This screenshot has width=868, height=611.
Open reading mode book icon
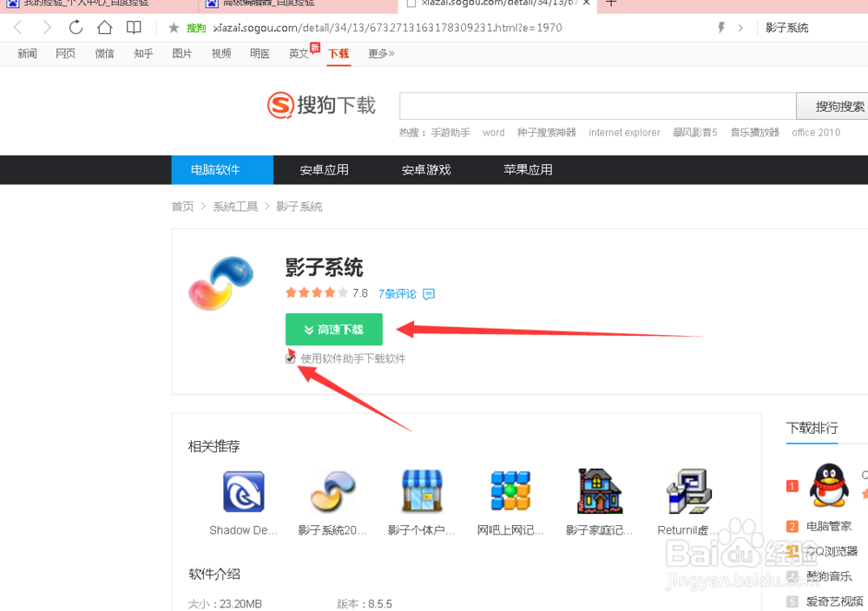pyautogui.click(x=134, y=27)
